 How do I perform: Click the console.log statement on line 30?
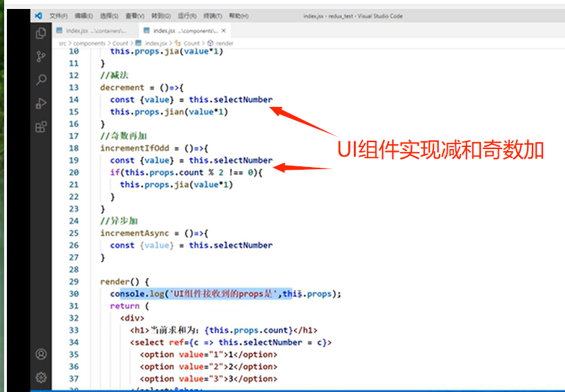[x=226, y=294]
